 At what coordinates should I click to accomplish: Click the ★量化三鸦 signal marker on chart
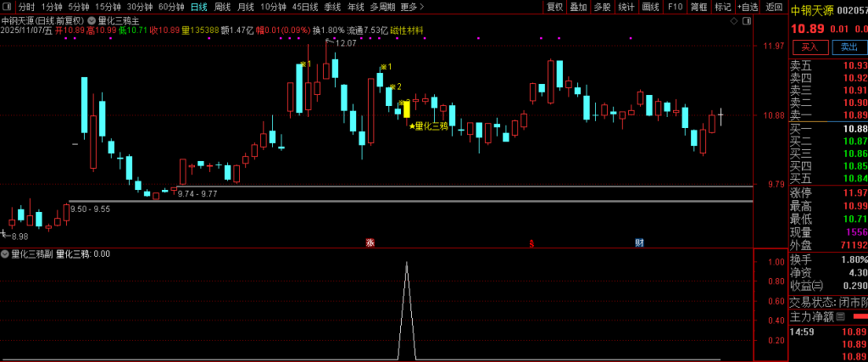428,126
